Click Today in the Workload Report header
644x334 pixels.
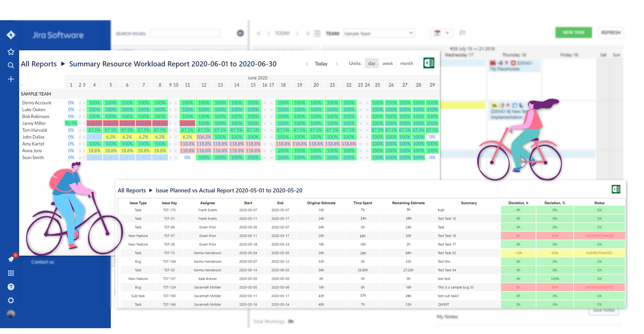(x=321, y=64)
